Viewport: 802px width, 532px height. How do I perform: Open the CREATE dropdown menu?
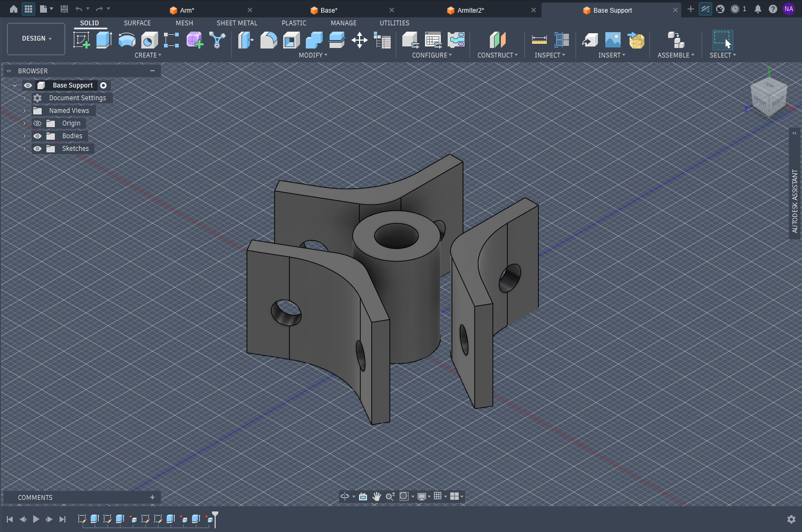(x=148, y=55)
